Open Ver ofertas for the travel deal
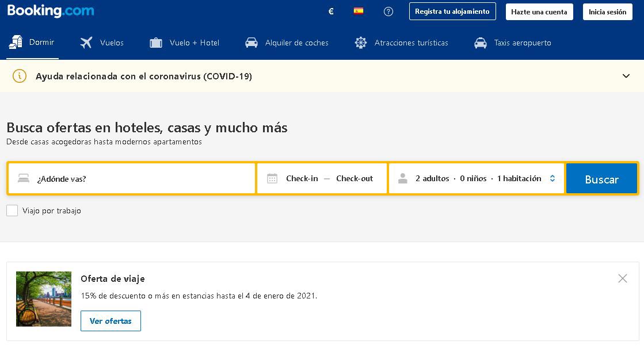The height and width of the screenshot is (356, 644). click(x=110, y=321)
